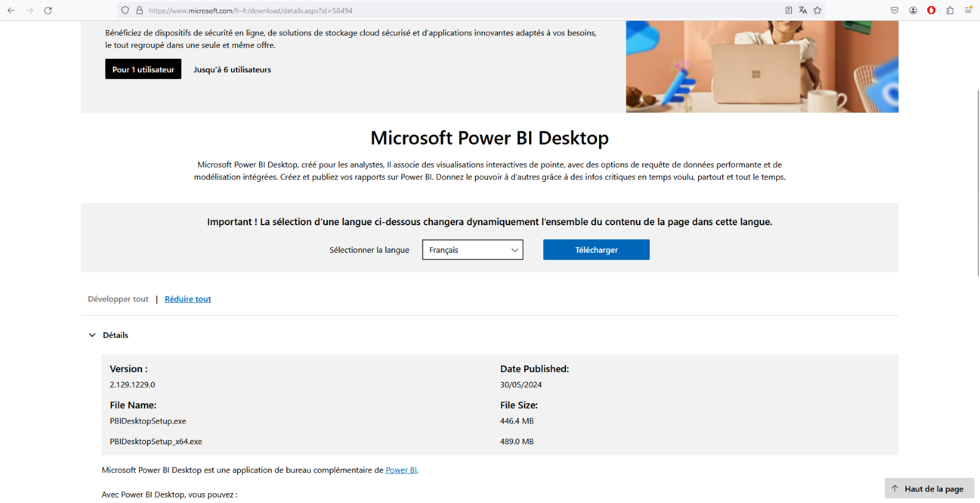Open the Power BI hyperlink

(401, 470)
